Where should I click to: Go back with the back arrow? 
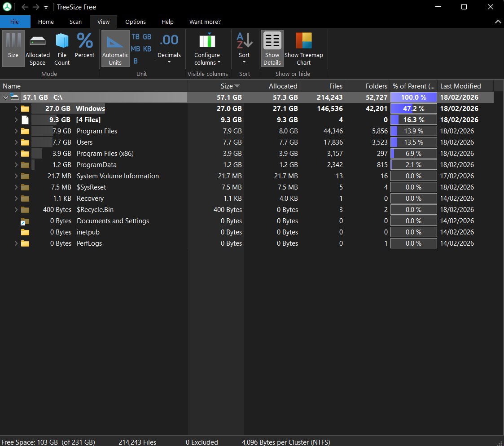[x=25, y=7]
